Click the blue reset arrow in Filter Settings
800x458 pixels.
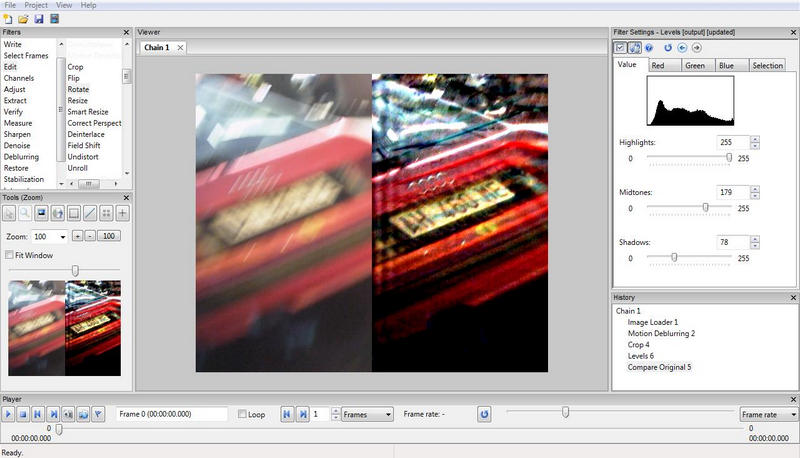pyautogui.click(x=668, y=48)
